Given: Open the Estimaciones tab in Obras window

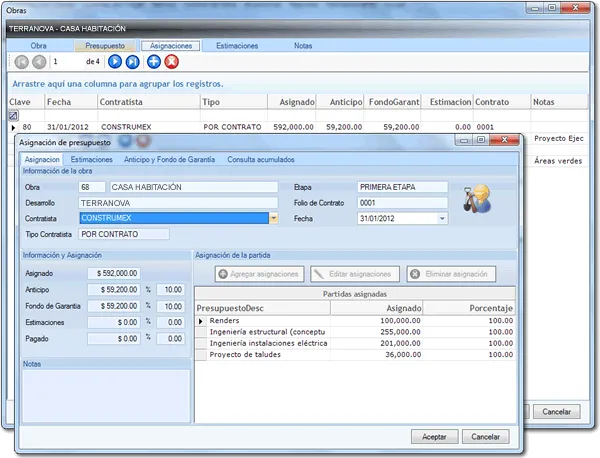Looking at the screenshot, I should (237, 46).
